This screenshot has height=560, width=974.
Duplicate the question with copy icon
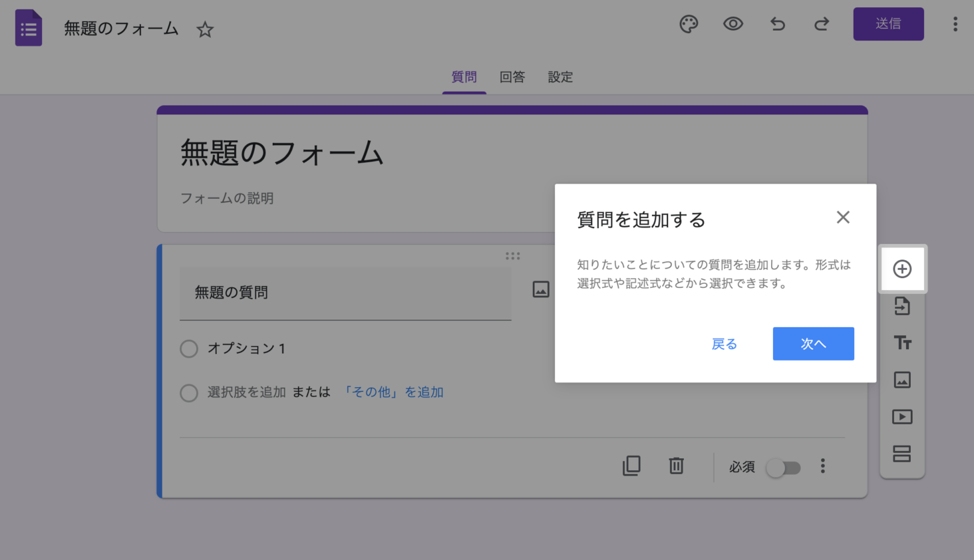pos(631,466)
